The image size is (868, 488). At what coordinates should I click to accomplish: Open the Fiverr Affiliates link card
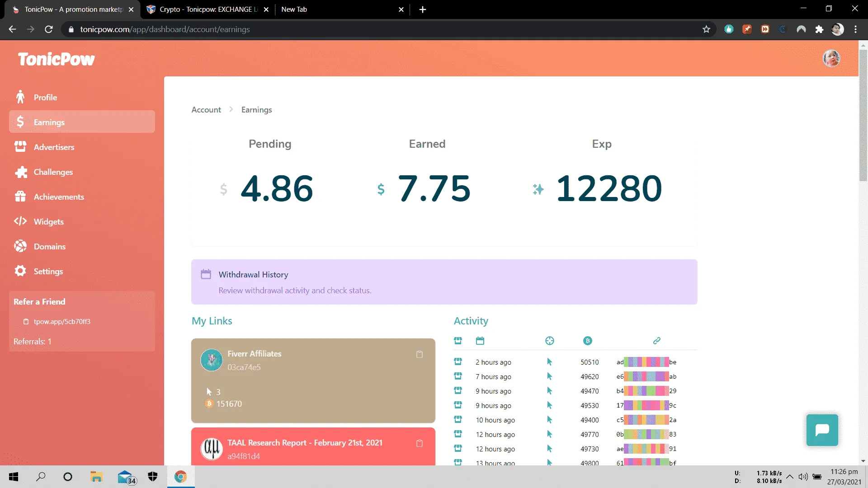(x=313, y=380)
